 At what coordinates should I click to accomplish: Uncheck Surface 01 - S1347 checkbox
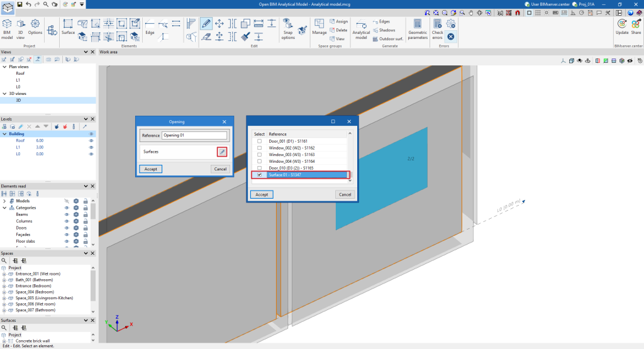coord(259,175)
